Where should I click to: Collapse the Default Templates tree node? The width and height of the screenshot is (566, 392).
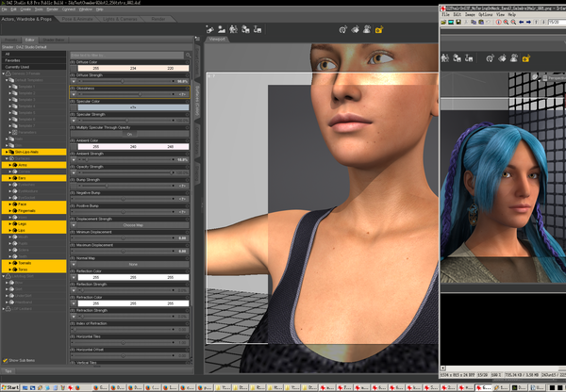[x=7, y=80]
